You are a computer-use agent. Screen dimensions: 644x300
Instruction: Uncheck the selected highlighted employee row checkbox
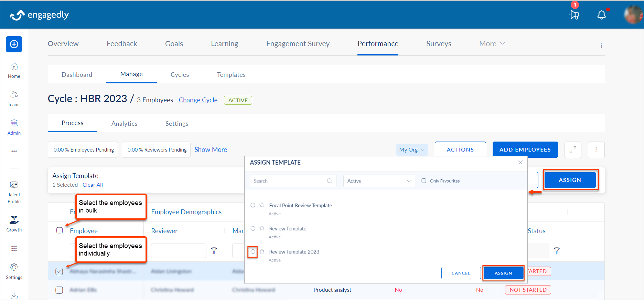[59, 271]
